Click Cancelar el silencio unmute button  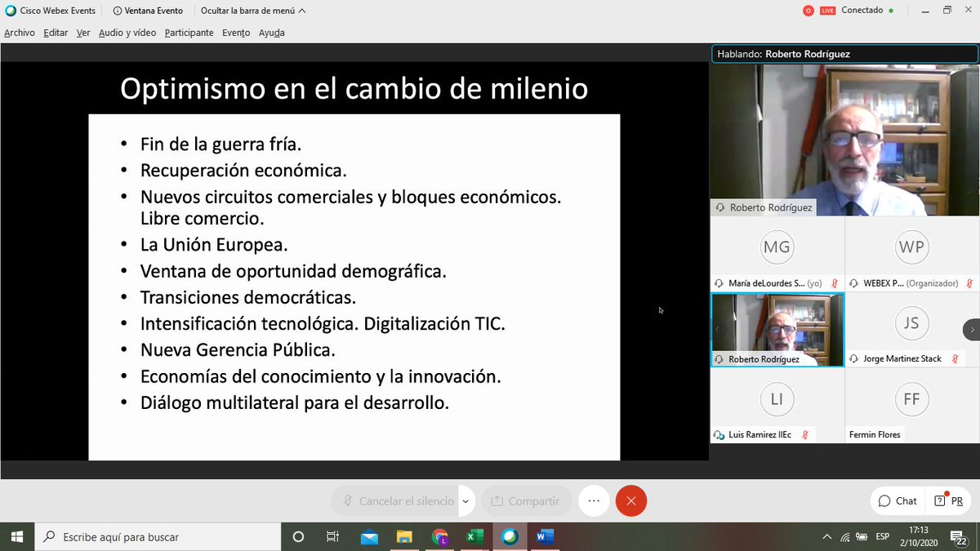[395, 500]
